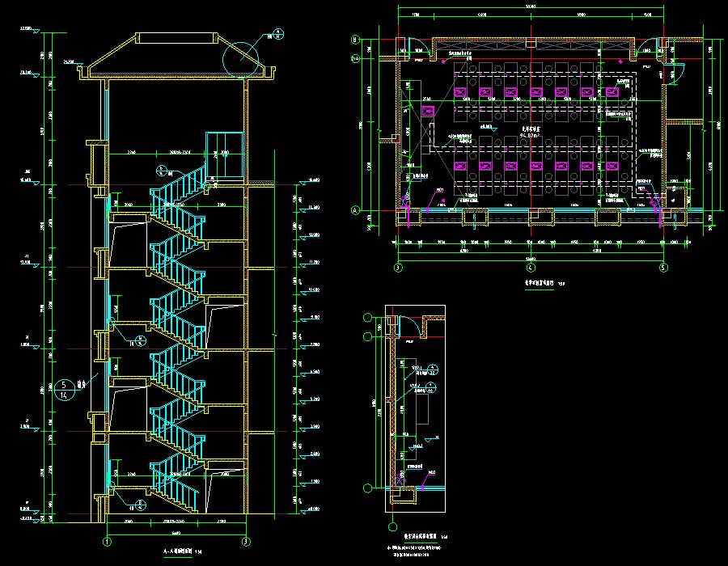
Task: Select the cyan detail circle on roof eave
Action: 240,57
